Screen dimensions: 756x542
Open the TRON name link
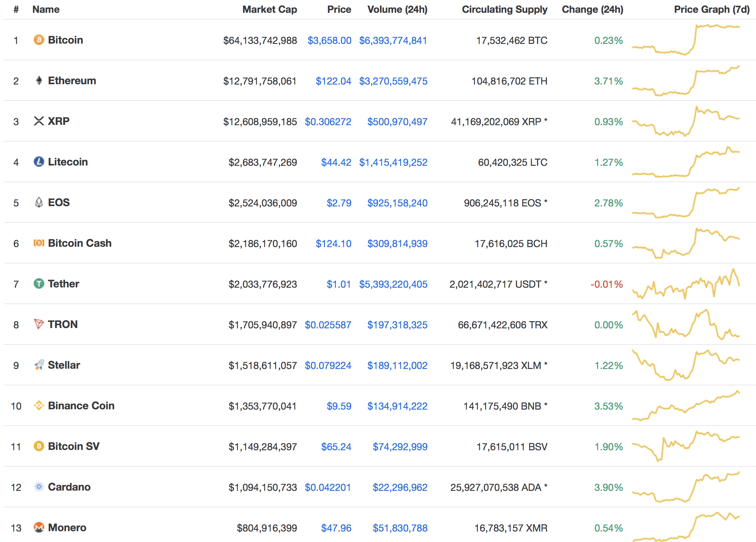pyautogui.click(x=63, y=324)
